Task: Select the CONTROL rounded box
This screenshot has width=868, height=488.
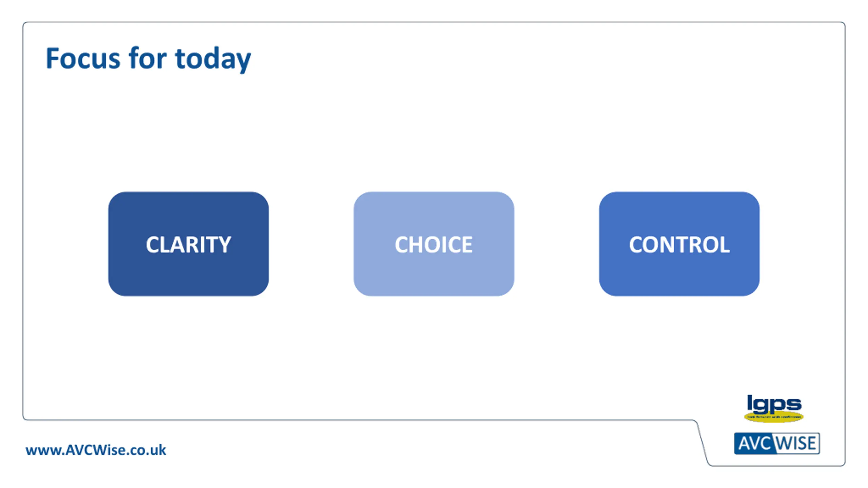Action: pyautogui.click(x=679, y=244)
